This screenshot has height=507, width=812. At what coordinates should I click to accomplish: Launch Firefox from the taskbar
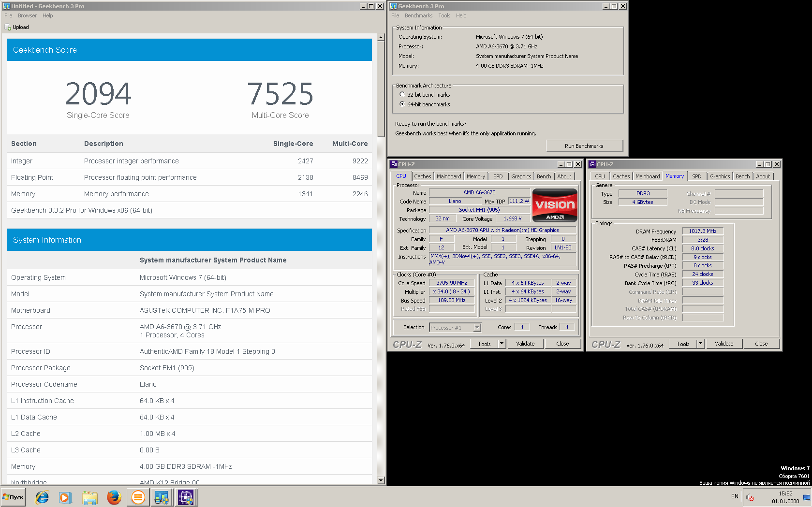114,497
